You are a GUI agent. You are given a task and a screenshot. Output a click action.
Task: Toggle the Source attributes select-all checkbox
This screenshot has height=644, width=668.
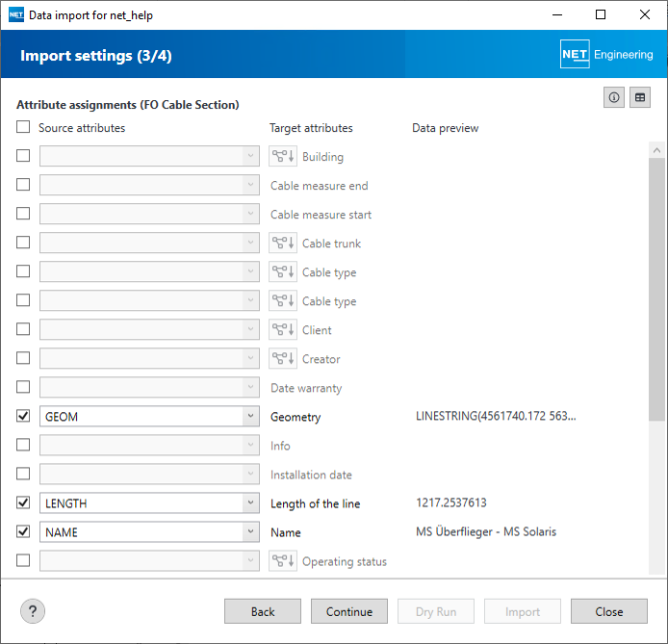(x=23, y=127)
